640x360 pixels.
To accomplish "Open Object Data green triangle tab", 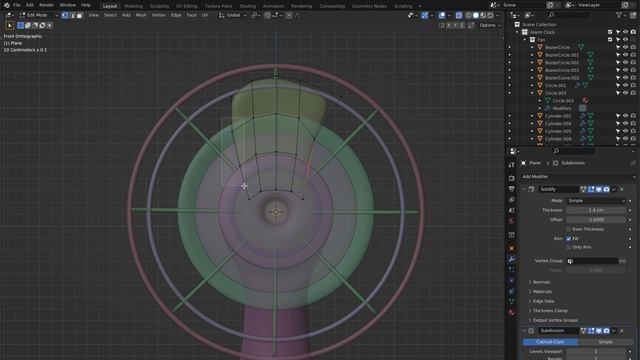I will pyautogui.click(x=512, y=302).
